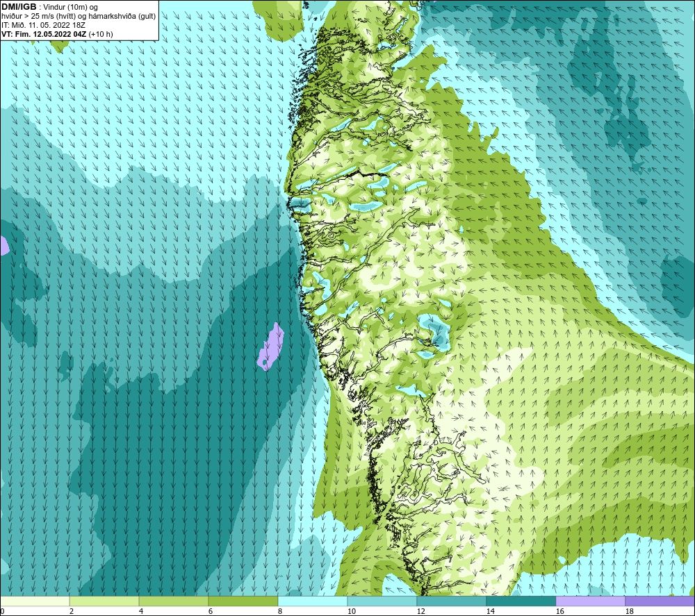Click the "IT: Mið. 11. 05. 2022 18Z" line
The height and width of the screenshot is (616, 695).
(43, 25)
